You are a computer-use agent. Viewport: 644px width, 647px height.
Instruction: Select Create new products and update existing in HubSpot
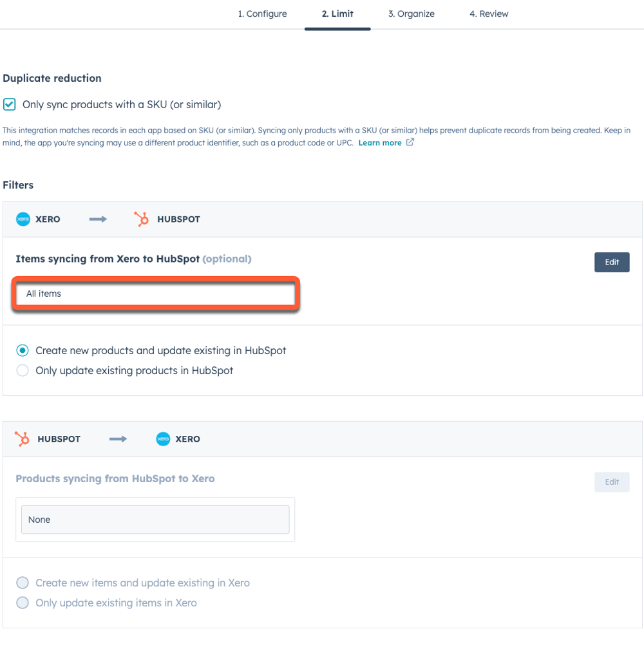[23, 350]
